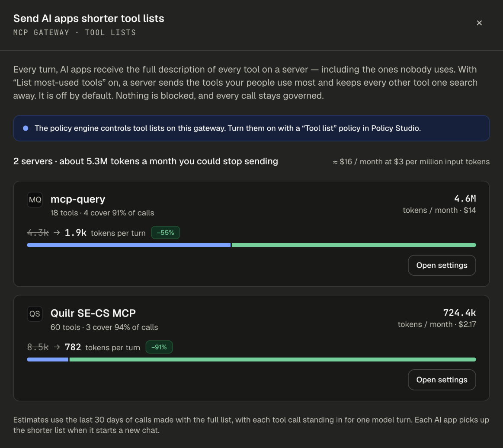Click Quilr SE-CS MCP token savings bar
Image resolution: width=503 pixels, height=448 pixels.
click(251, 359)
